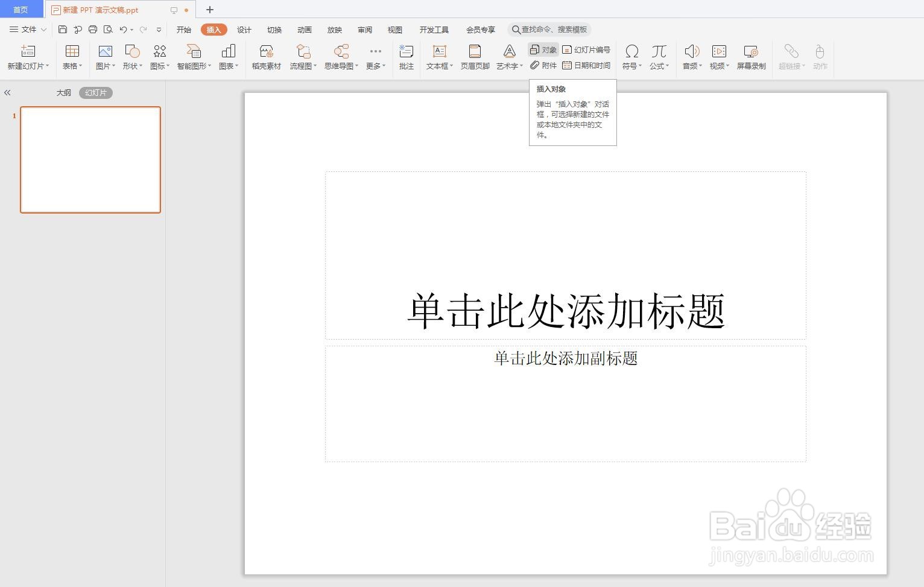Viewport: 924px width, 587px height.
Task: Switch to the Animation (动画) tab
Action: (x=305, y=30)
